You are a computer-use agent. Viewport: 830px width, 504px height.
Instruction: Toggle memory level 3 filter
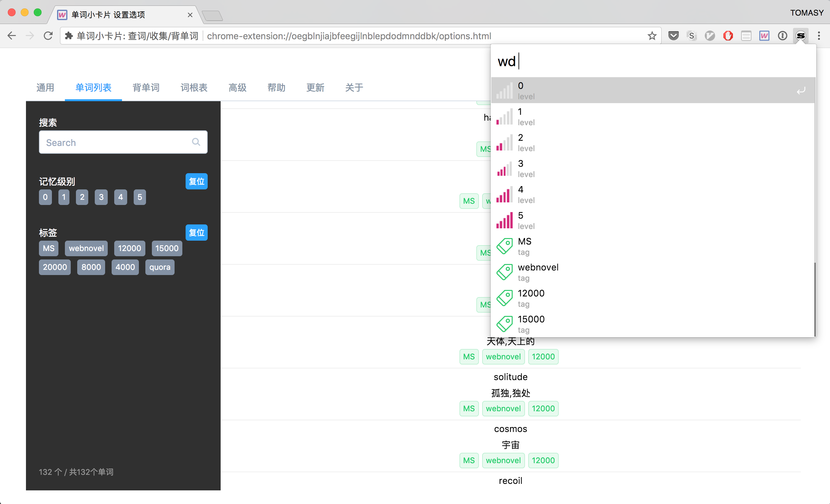(x=101, y=197)
